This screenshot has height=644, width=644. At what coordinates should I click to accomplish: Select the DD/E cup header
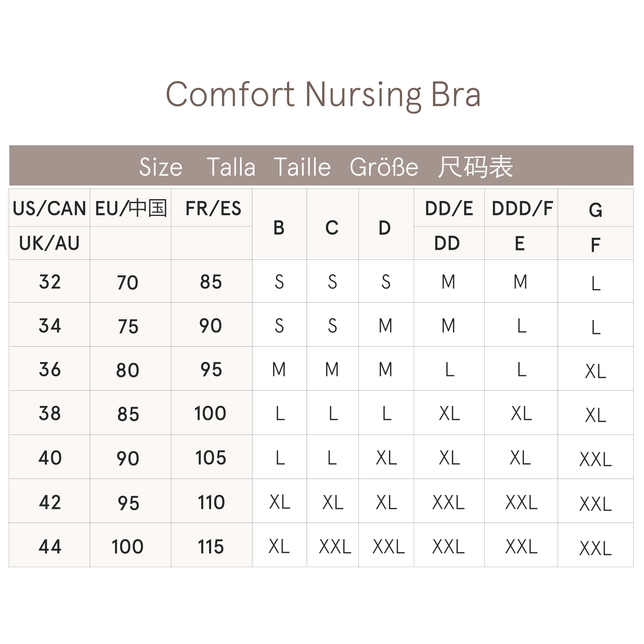pos(449,208)
